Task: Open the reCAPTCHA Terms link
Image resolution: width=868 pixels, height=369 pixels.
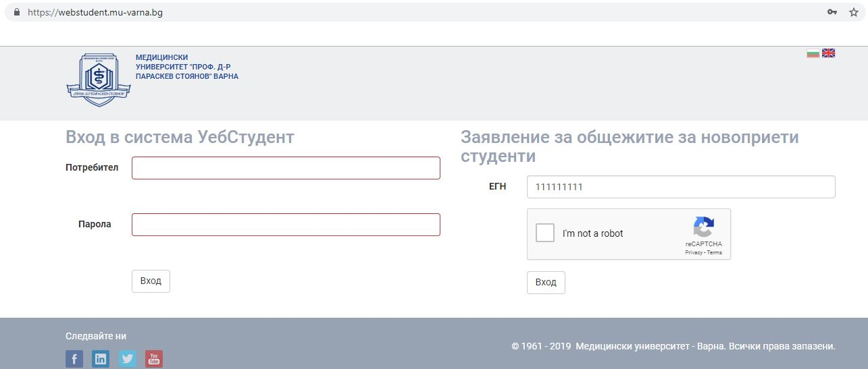Action: tap(715, 253)
